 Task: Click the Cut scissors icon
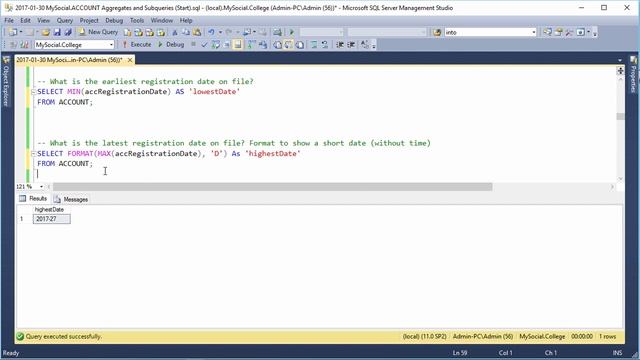point(175,32)
